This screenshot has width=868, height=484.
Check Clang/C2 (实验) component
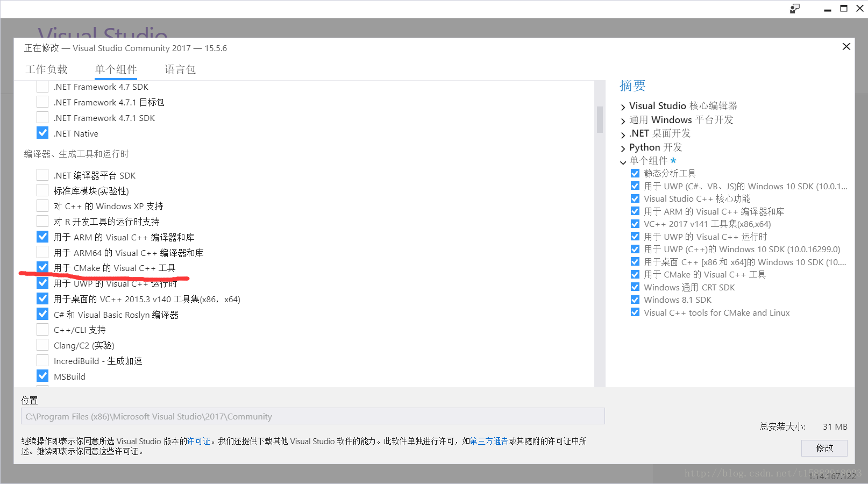42,345
